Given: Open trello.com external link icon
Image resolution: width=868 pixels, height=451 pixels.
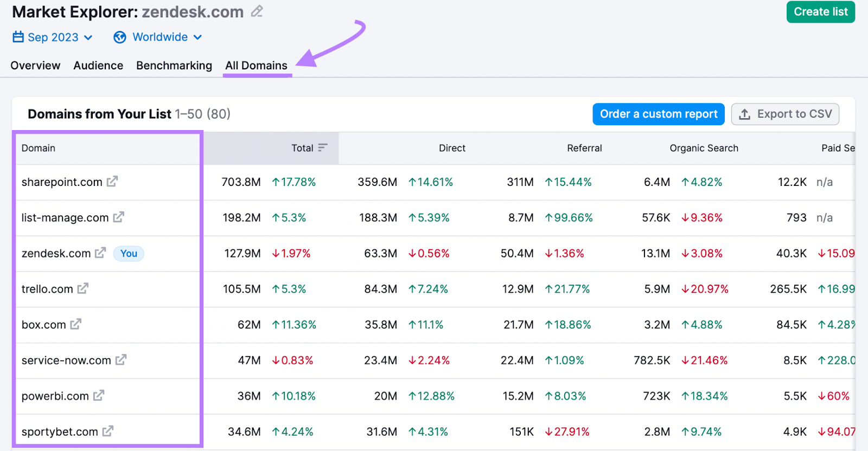Looking at the screenshot, I should coord(83,289).
